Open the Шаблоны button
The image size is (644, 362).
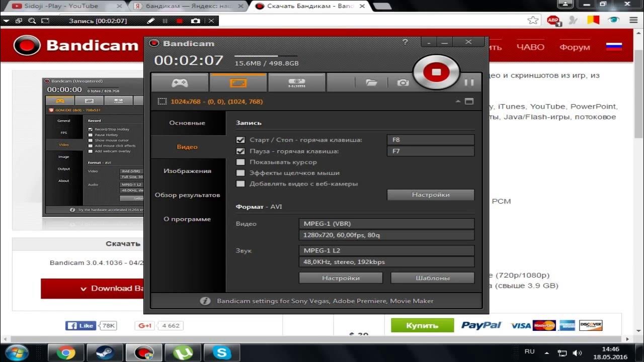[x=433, y=278]
